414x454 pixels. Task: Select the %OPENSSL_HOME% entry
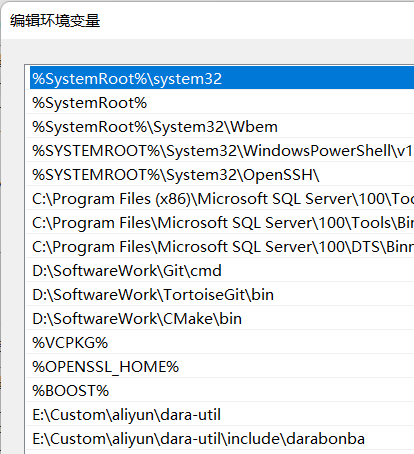220,366
